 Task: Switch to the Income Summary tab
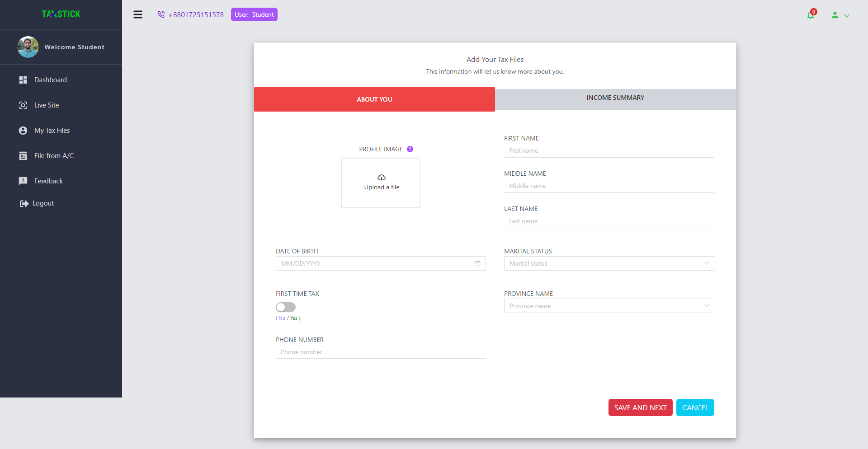pyautogui.click(x=615, y=98)
